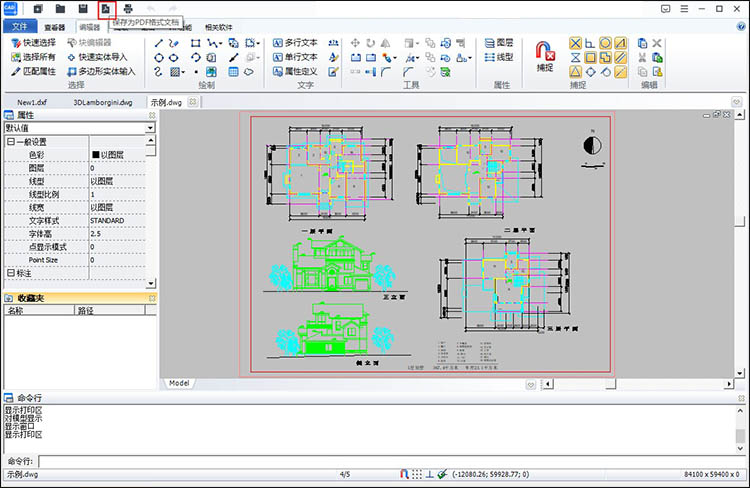Click the Print icon in quick toolbar

pos(128,9)
